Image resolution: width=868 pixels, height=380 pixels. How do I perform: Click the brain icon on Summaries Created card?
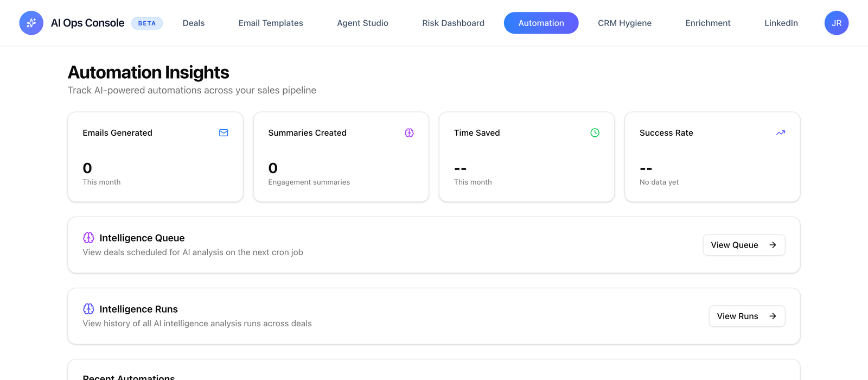point(409,132)
